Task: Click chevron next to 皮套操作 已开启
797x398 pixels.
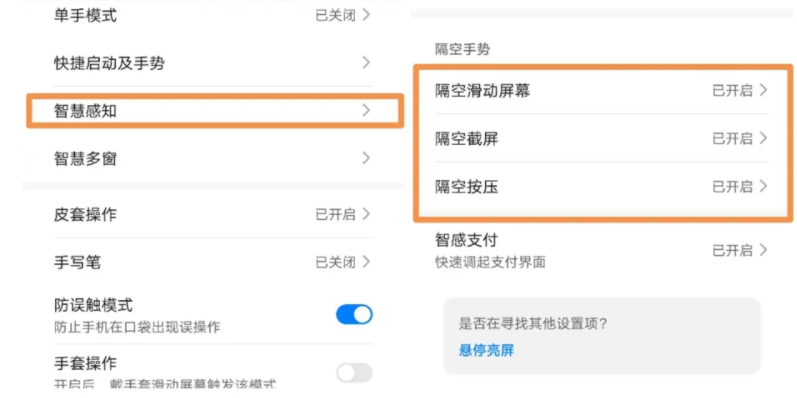Action: (366, 214)
